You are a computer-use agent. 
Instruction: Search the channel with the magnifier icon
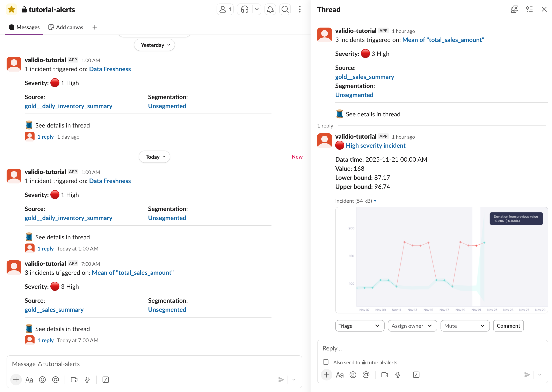[285, 9]
